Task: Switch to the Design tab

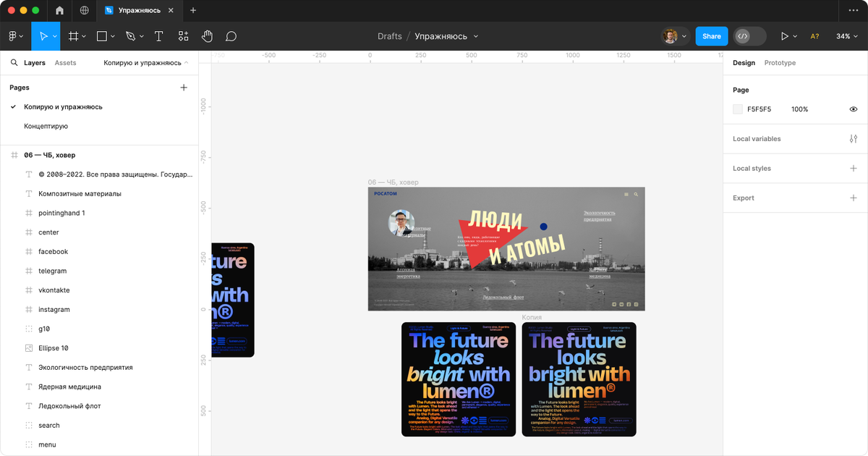Action: [x=744, y=63]
